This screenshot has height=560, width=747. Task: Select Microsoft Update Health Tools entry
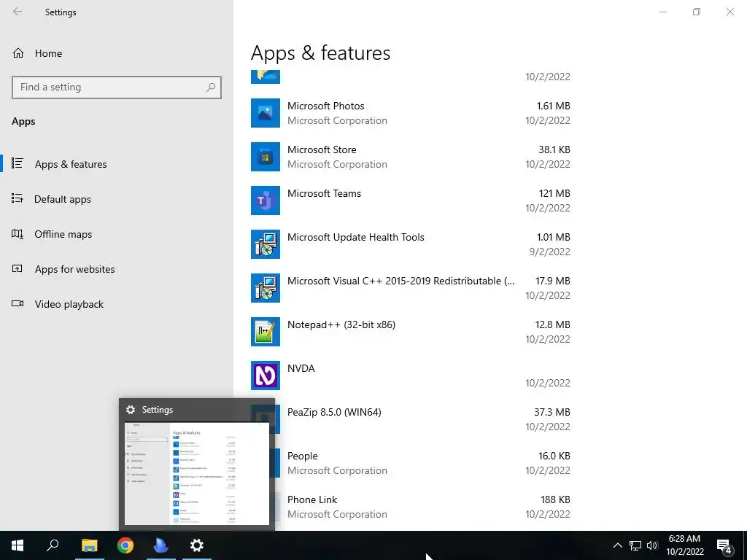411,244
